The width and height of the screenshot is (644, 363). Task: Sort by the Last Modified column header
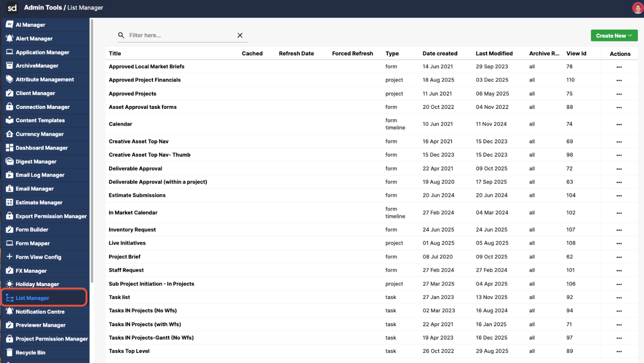[494, 53]
